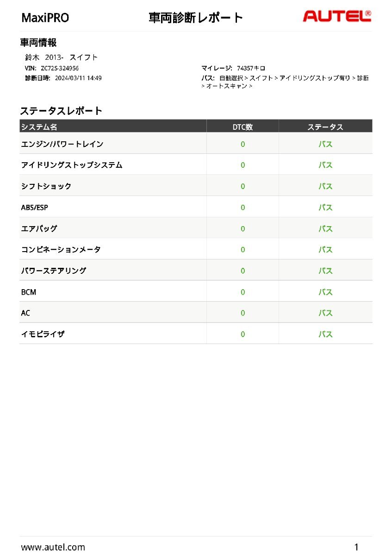Click the AUTEL logo
This screenshot has height=556, width=392.
(x=336, y=17)
